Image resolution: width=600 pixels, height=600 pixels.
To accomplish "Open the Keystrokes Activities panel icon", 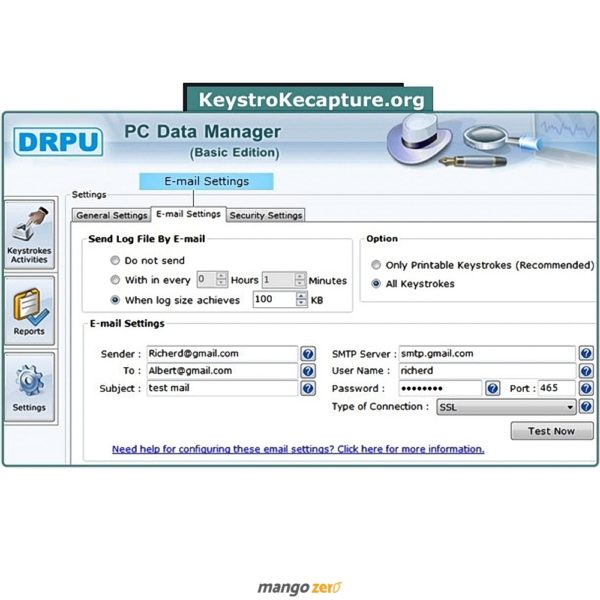I will tap(29, 234).
